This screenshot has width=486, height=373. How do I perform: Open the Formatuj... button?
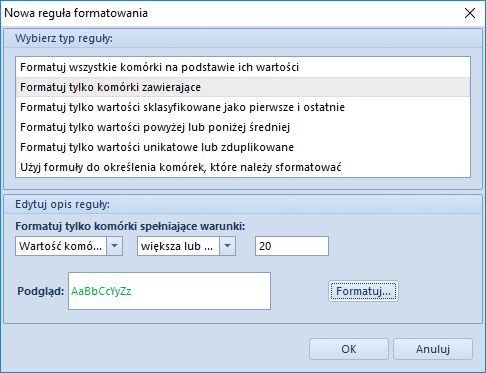(x=363, y=291)
